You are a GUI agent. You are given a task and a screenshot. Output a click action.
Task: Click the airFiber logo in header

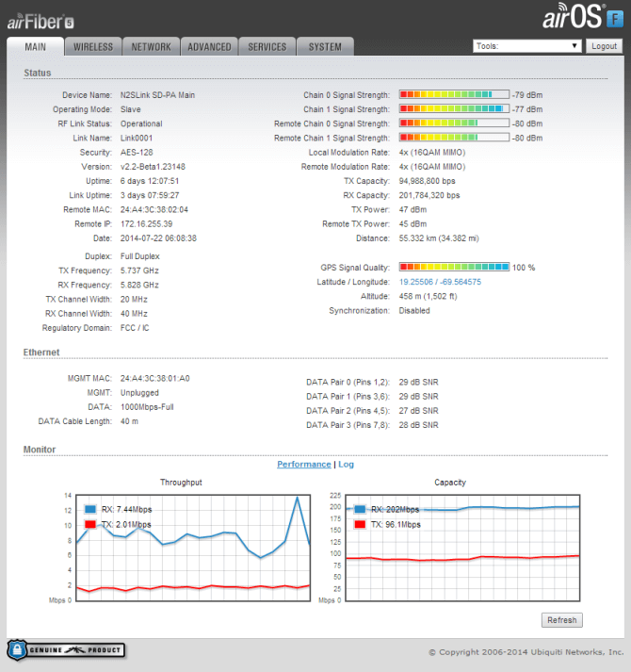tap(40, 18)
